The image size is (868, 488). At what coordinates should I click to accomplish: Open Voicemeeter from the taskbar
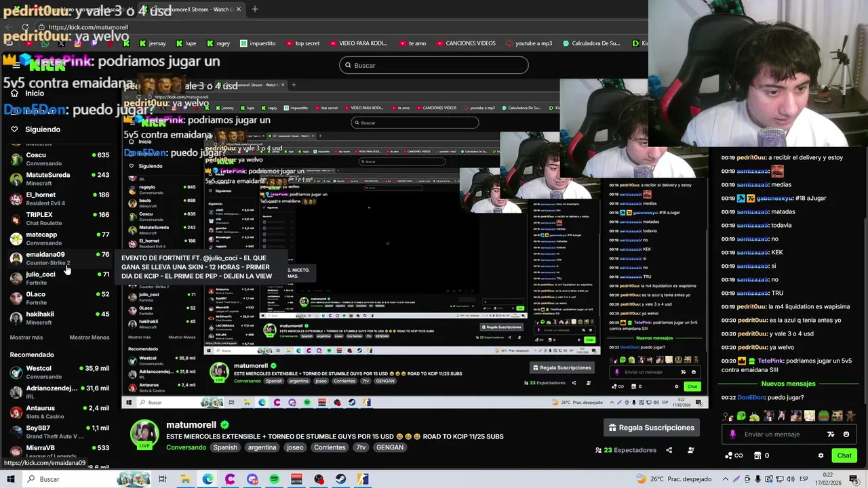[x=296, y=479]
